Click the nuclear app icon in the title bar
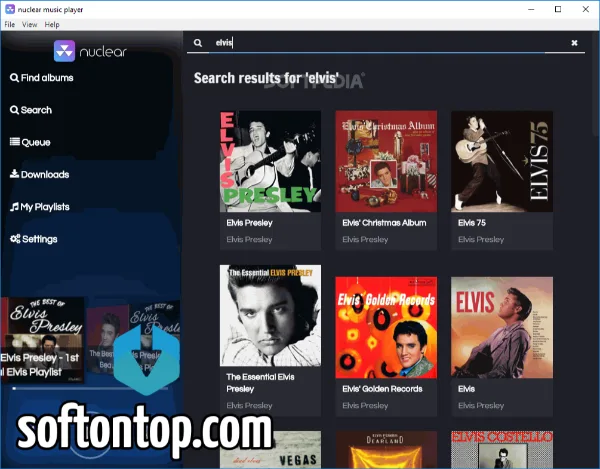600x469 pixels. pos(10,9)
